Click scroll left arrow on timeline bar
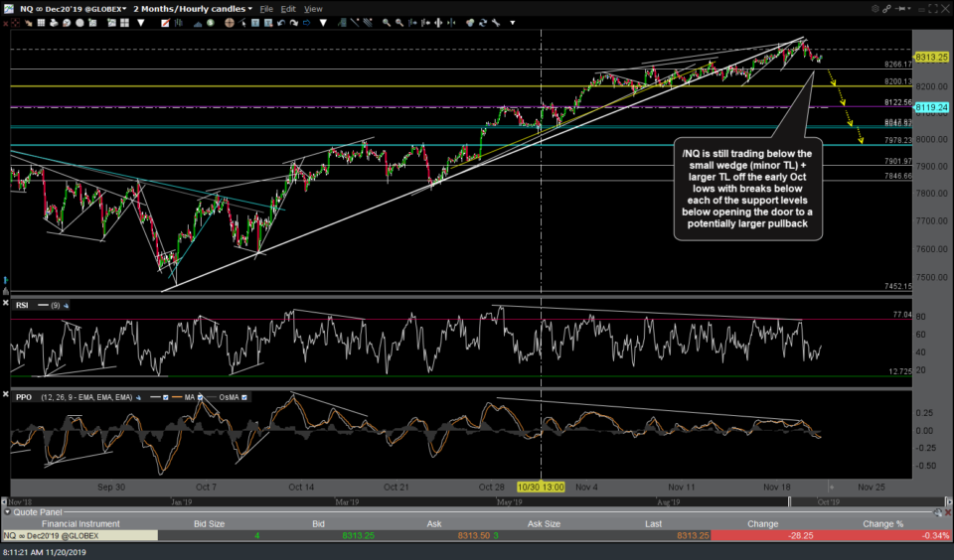Image resolution: width=954 pixels, height=560 pixels. click(x=4, y=501)
